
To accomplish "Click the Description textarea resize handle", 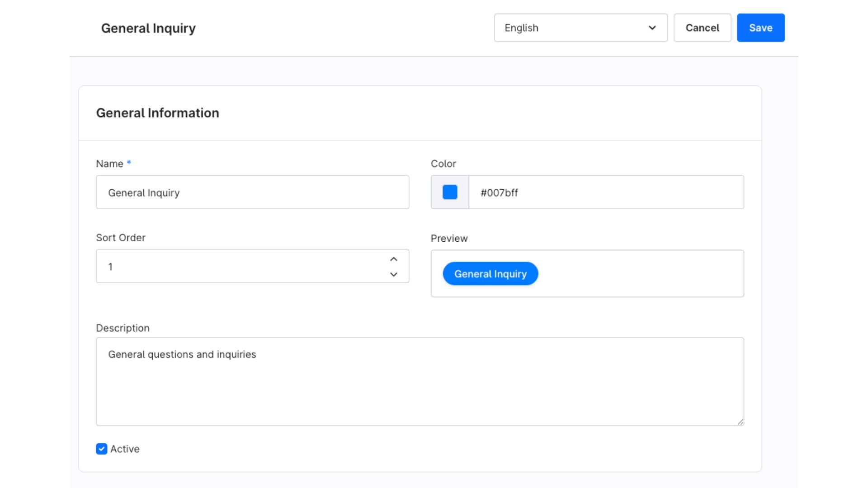I will pyautogui.click(x=740, y=422).
